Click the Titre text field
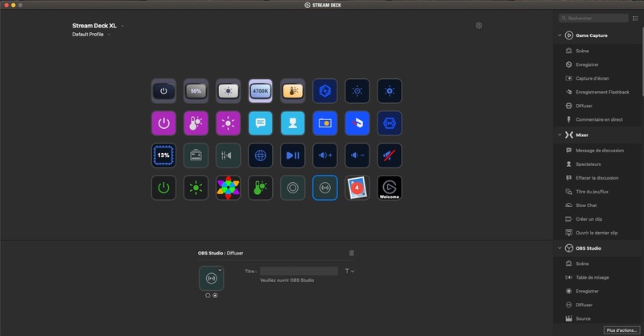This screenshot has width=644, height=336. 299,271
